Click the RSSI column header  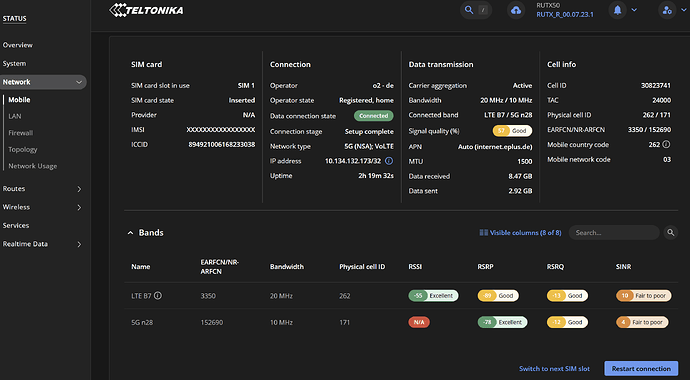tap(415, 267)
